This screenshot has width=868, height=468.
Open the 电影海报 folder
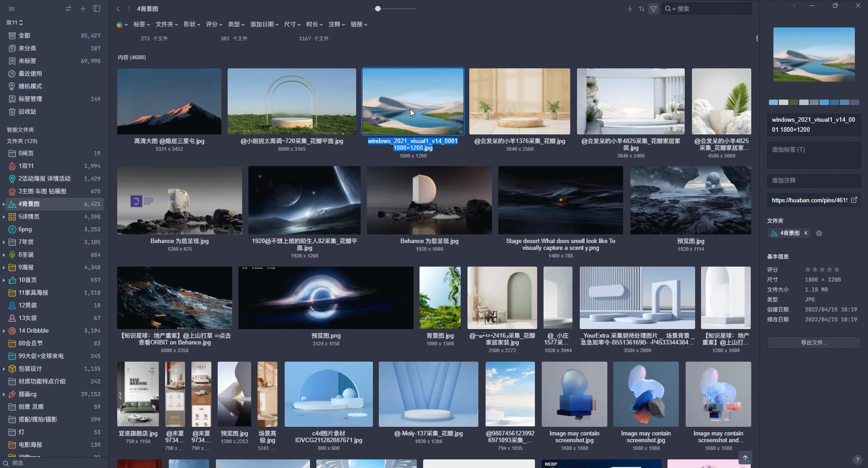coord(54,445)
